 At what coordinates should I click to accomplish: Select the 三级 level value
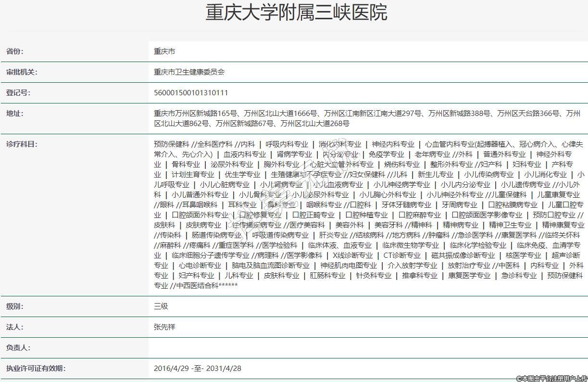161,306
